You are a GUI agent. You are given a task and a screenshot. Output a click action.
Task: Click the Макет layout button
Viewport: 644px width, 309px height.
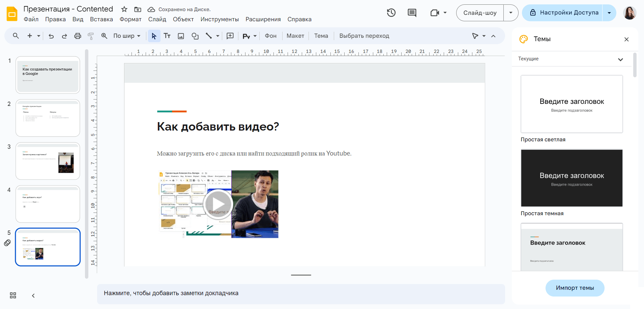295,36
